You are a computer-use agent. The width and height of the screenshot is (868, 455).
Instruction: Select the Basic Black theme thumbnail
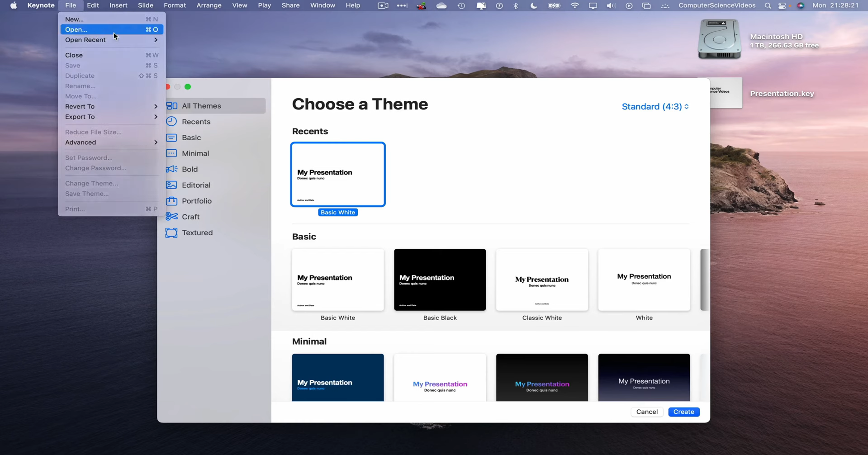pos(440,280)
